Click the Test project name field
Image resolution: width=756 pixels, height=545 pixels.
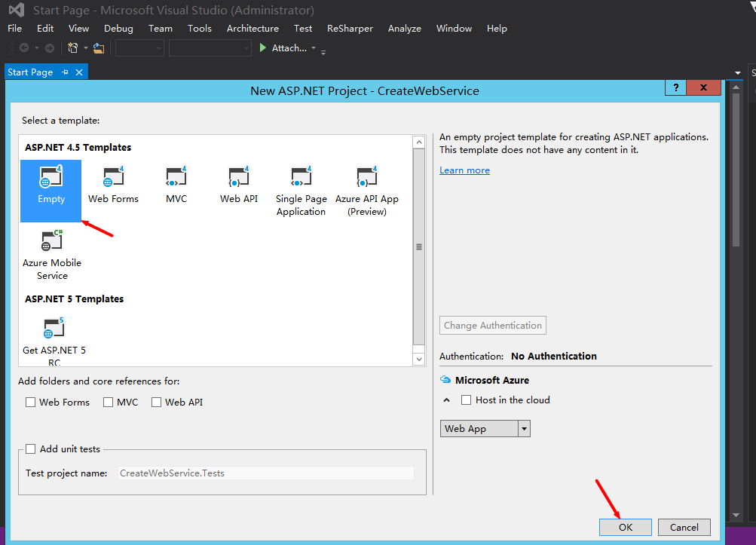[266, 473]
